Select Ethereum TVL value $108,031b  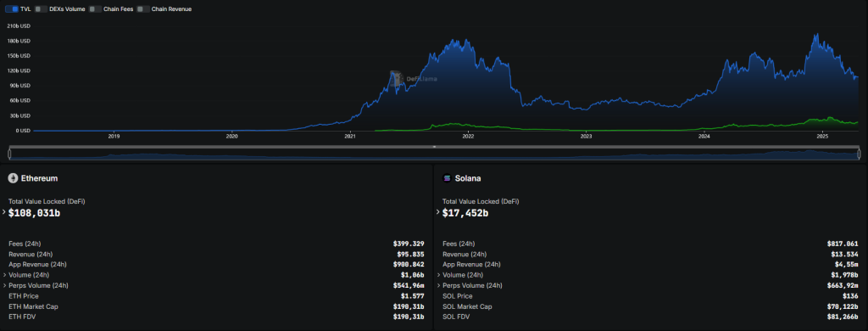tap(34, 213)
